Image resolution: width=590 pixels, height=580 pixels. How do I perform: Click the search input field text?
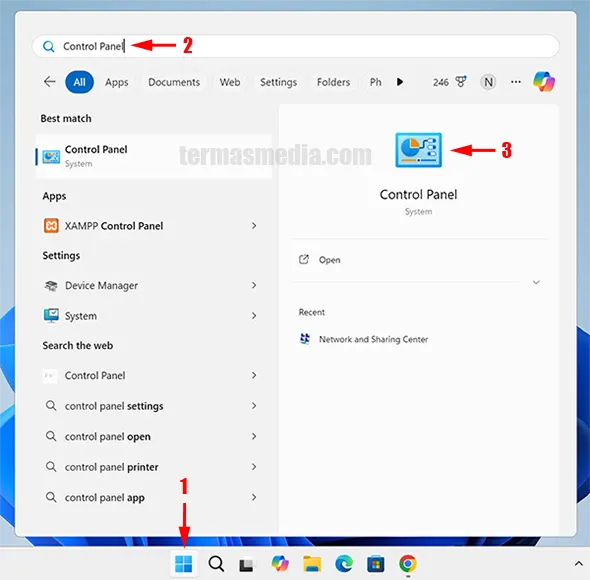pos(93,46)
